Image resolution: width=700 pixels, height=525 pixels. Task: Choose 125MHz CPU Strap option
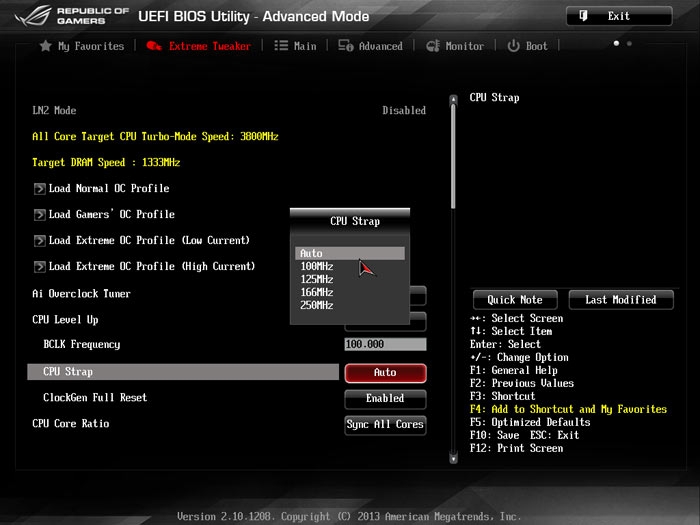click(316, 280)
